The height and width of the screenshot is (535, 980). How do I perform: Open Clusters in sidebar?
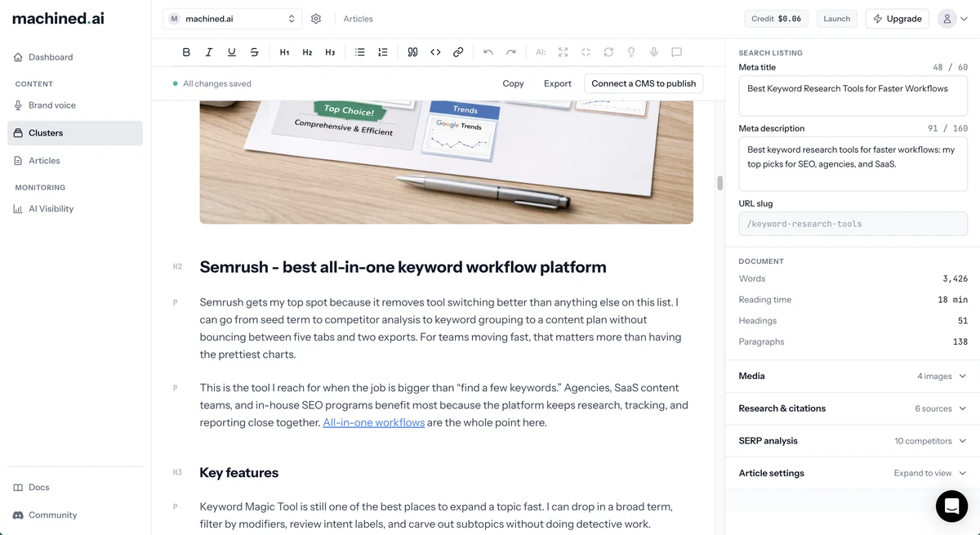point(75,133)
